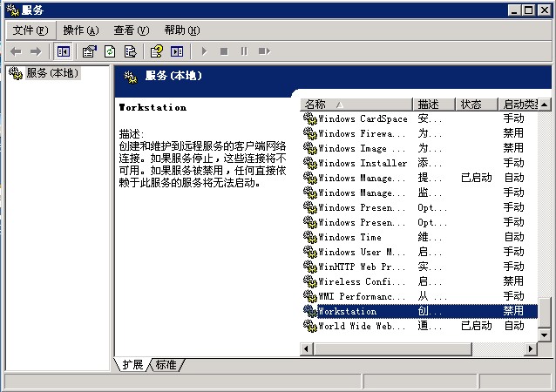Select the 扩展 tab at the bottom
Viewport: 556px width, 392px height.
pyautogui.click(x=132, y=364)
